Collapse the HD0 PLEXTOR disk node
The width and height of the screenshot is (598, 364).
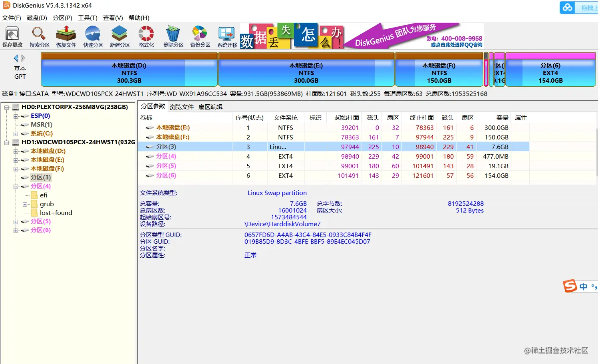[x=7, y=107]
